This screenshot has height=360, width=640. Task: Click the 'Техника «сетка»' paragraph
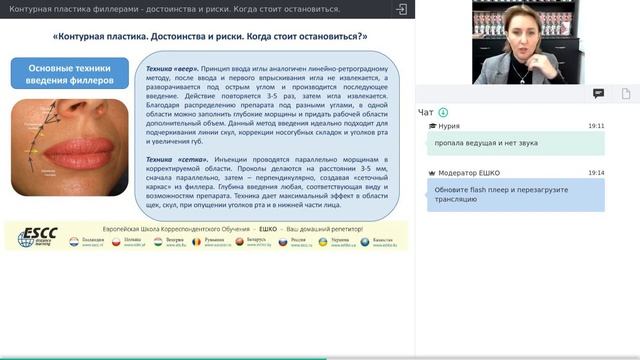(267, 182)
